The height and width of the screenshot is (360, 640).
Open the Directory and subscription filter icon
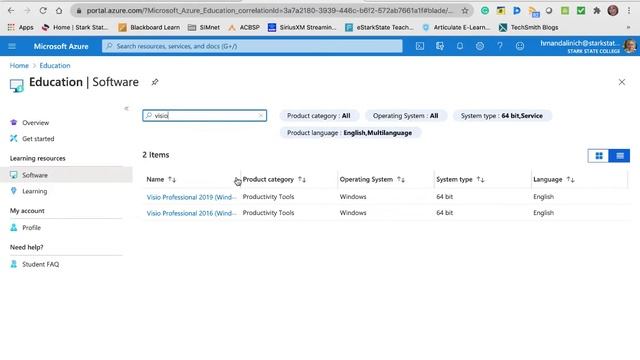point(440,46)
